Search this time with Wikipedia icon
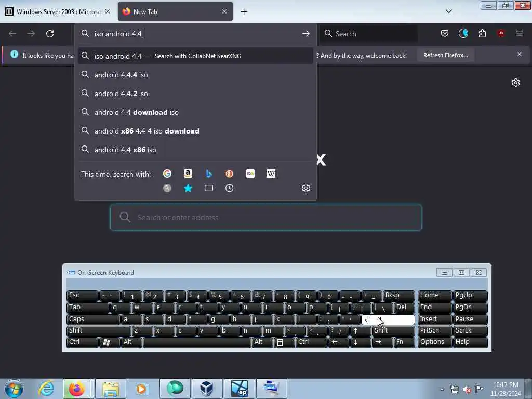This screenshot has width=532, height=399. pos(271,174)
